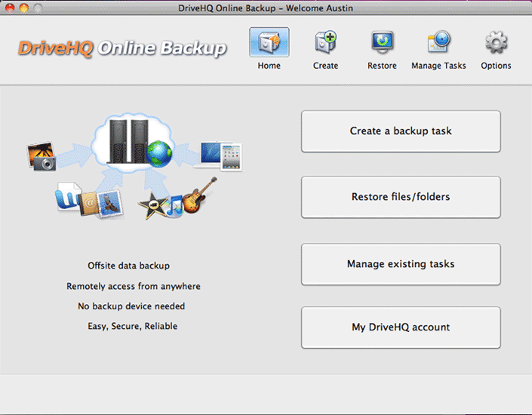Open the Manage Tasks clock icon
Viewport: 532px width, 415px height.
(x=438, y=42)
